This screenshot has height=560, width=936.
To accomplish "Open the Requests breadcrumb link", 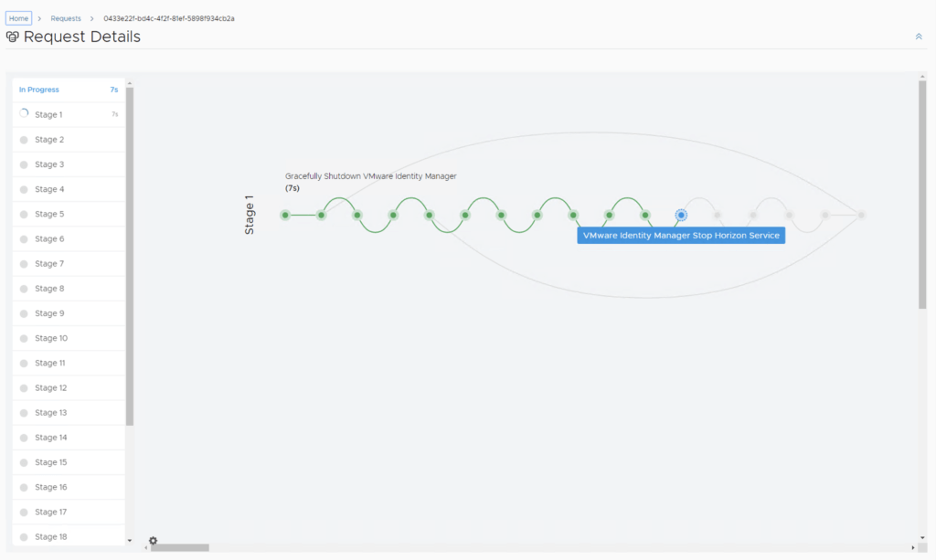I will point(66,18).
